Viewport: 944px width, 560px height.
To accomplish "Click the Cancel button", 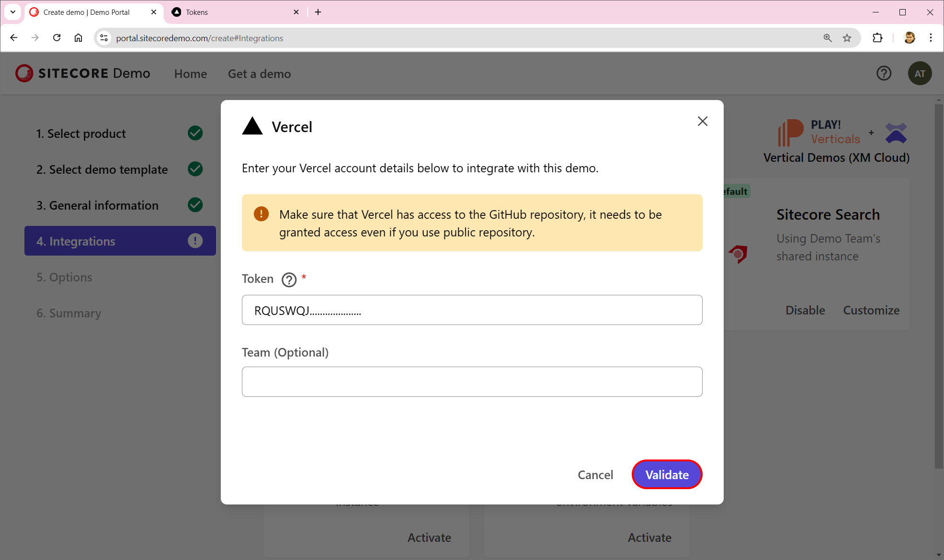I will tap(595, 474).
